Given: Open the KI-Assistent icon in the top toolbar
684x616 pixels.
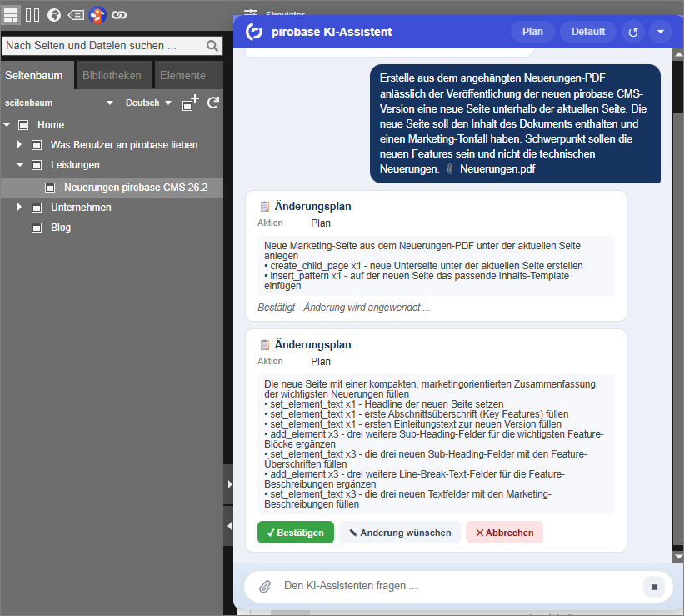Looking at the screenshot, I should click(97, 15).
